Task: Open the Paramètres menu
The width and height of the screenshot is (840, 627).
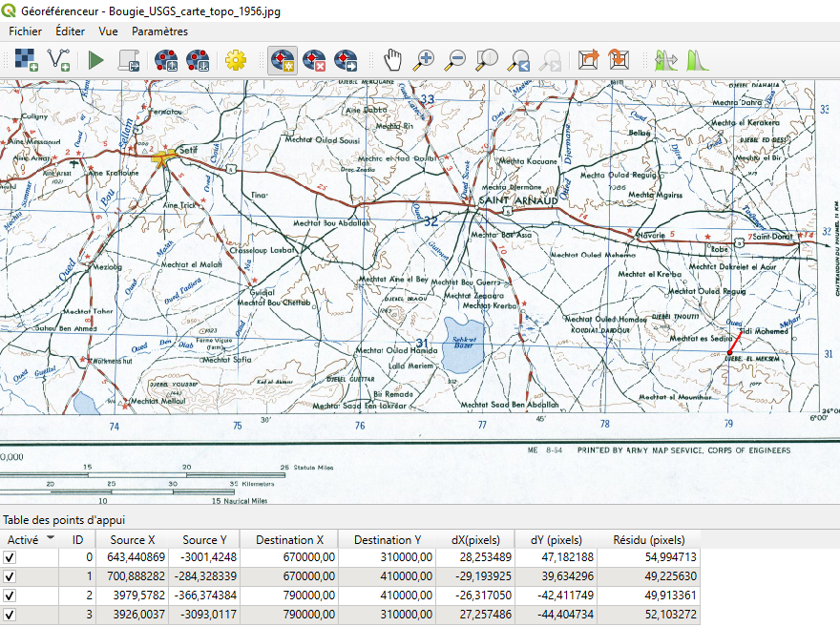Action: [x=159, y=31]
